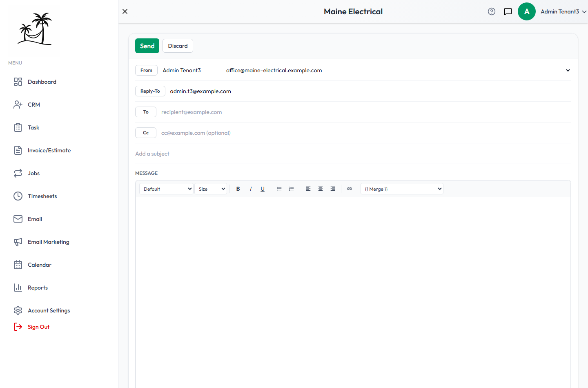588x388 pixels.
Task: Underline the selected message text
Action: pos(263,189)
